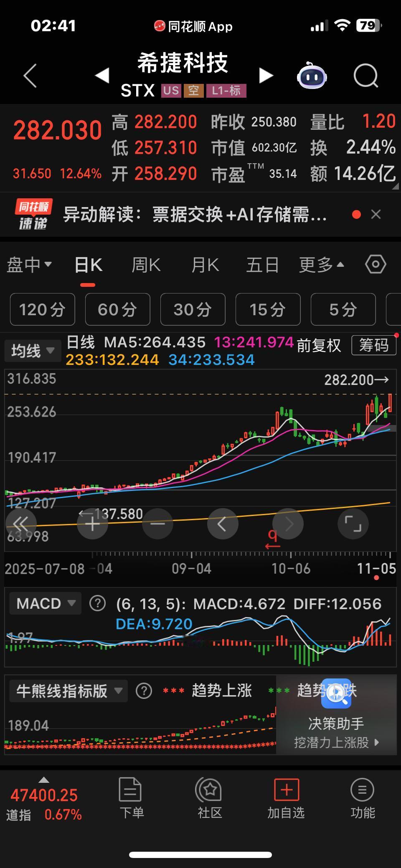Tap the US market badge
The width and height of the screenshot is (401, 868).
[x=171, y=91]
